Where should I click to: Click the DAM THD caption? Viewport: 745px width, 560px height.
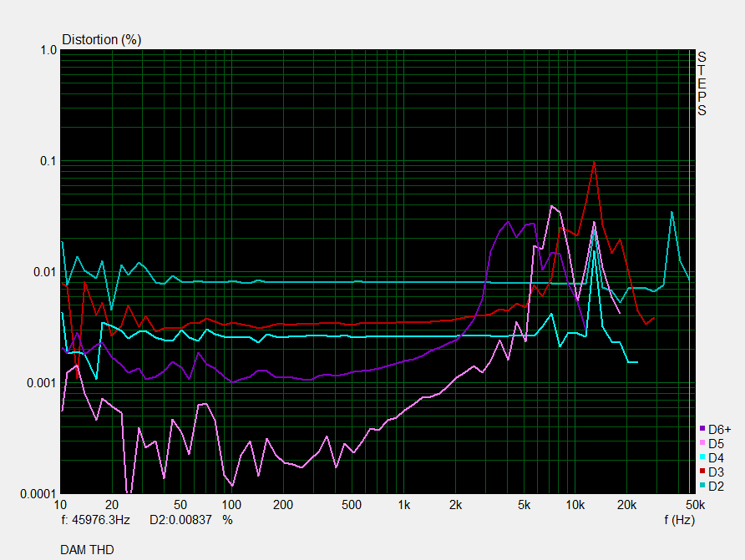click(87, 549)
